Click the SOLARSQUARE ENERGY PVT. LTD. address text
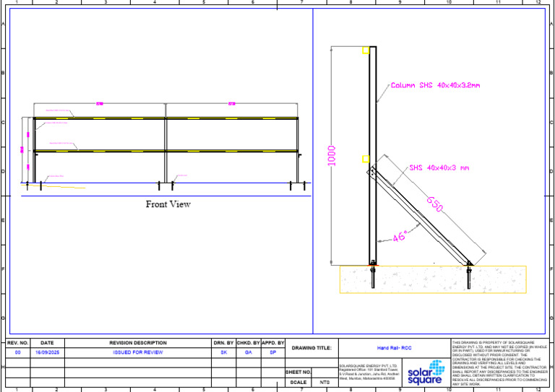Screen dimensions: 555x392 pos(370,373)
